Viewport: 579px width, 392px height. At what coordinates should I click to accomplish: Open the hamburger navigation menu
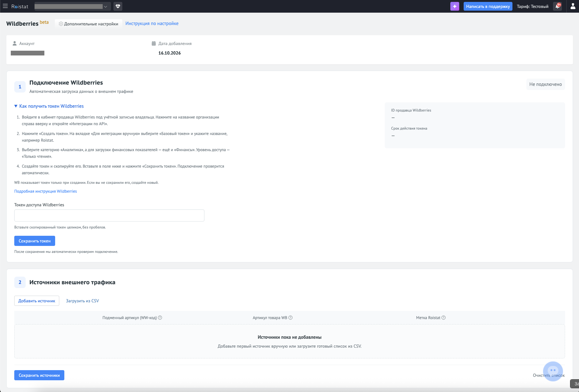pos(5,6)
